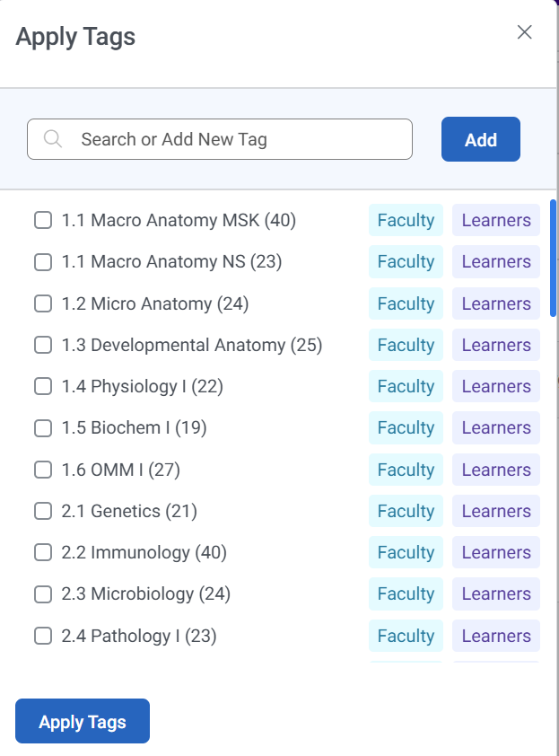Select the 2.1 Genetics checkbox
559x756 pixels.
point(43,512)
